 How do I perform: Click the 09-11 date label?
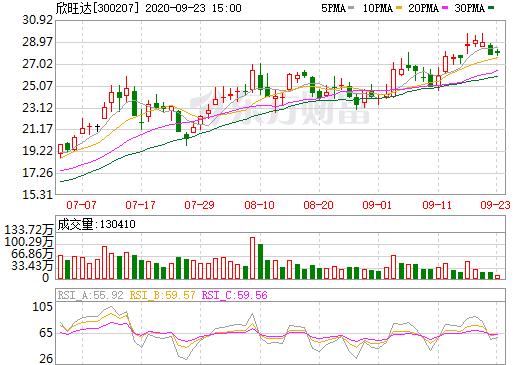click(x=437, y=205)
